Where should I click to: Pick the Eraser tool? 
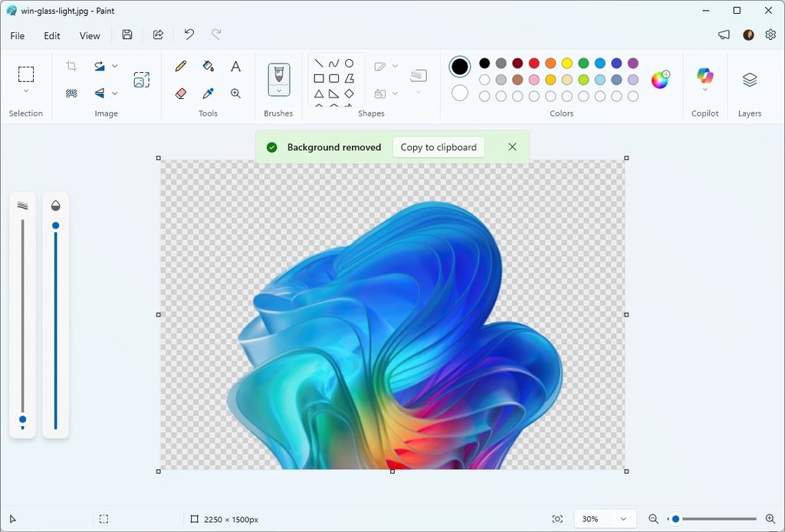coord(179,94)
